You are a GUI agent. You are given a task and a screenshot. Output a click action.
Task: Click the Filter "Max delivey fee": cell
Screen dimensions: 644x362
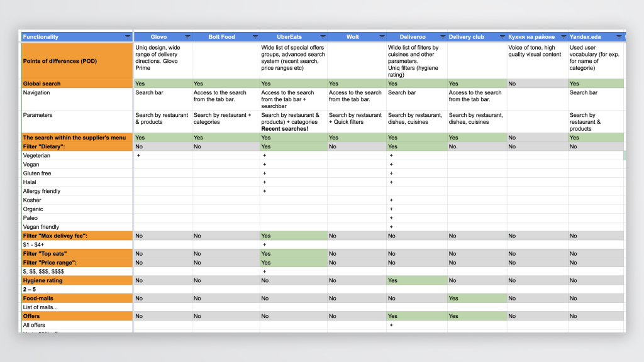(x=77, y=236)
